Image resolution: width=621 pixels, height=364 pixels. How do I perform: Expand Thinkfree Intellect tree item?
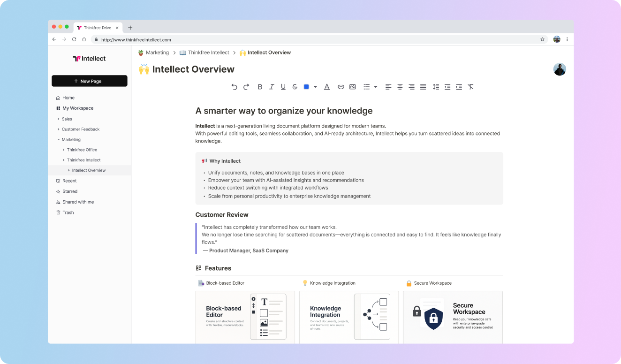(x=64, y=160)
